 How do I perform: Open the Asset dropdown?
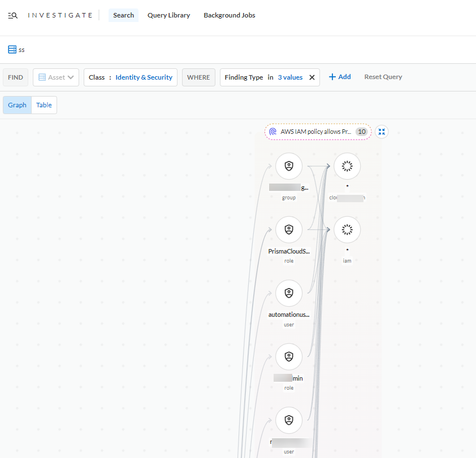coord(56,77)
